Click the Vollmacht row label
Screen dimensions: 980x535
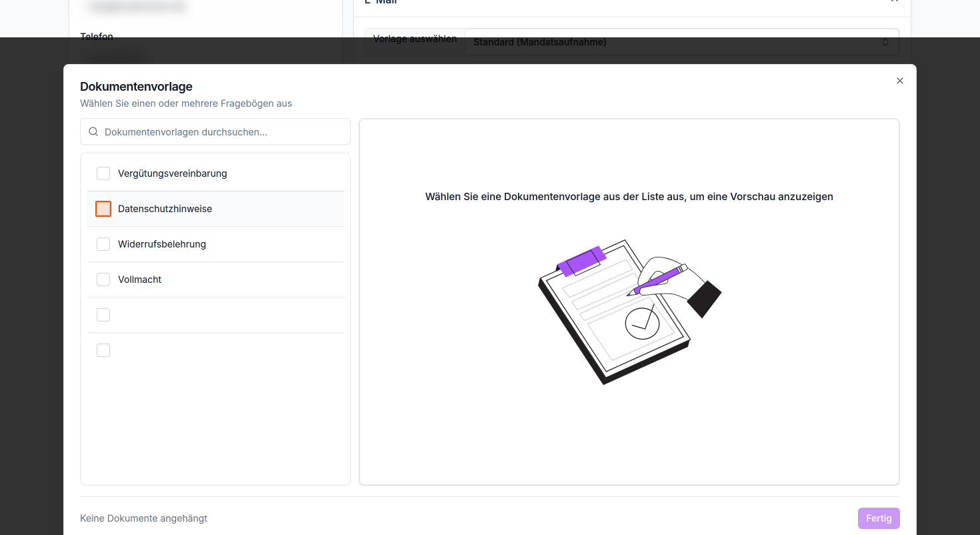coord(140,280)
